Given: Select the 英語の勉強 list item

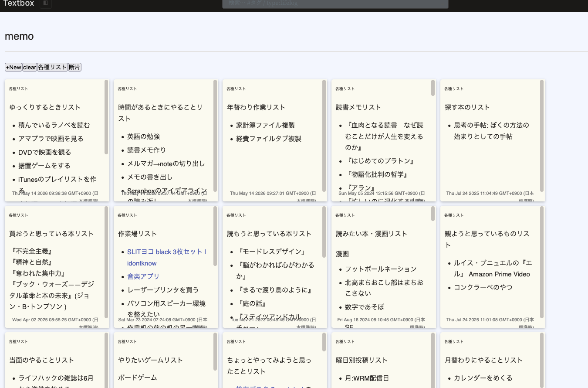Looking at the screenshot, I should pyautogui.click(x=143, y=136).
